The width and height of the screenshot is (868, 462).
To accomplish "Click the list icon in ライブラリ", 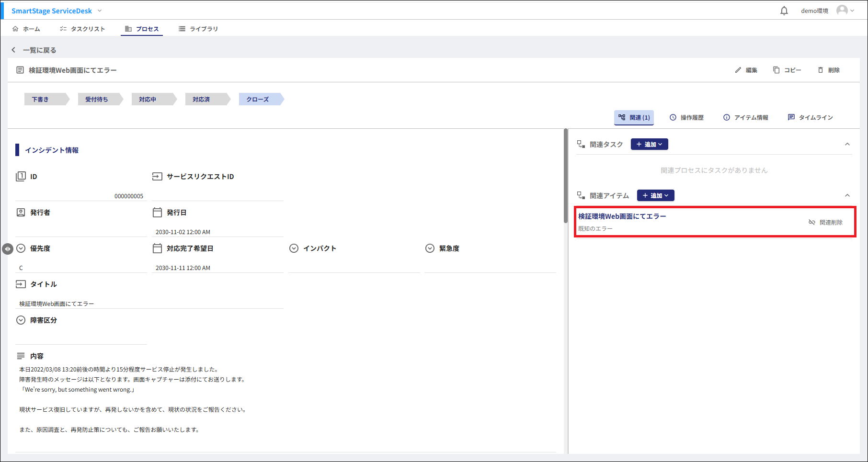I will click(x=182, y=29).
